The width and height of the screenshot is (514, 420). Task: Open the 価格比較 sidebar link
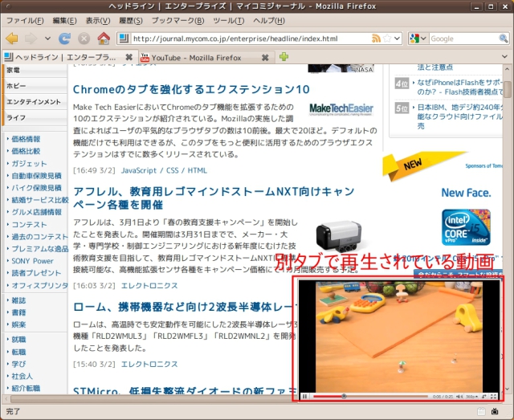coord(26,151)
